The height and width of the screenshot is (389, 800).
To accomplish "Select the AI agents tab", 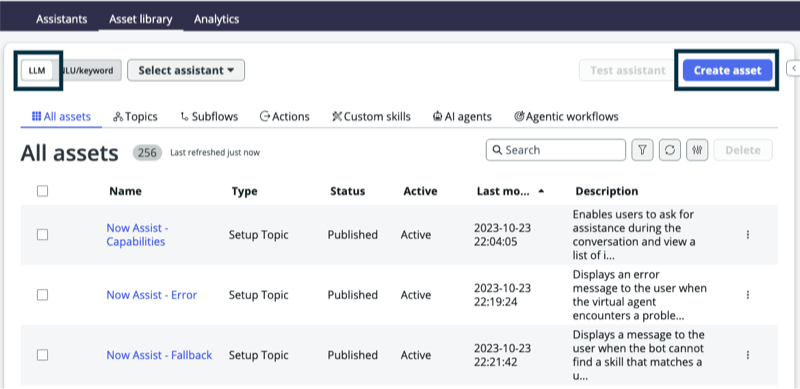I will click(x=462, y=116).
